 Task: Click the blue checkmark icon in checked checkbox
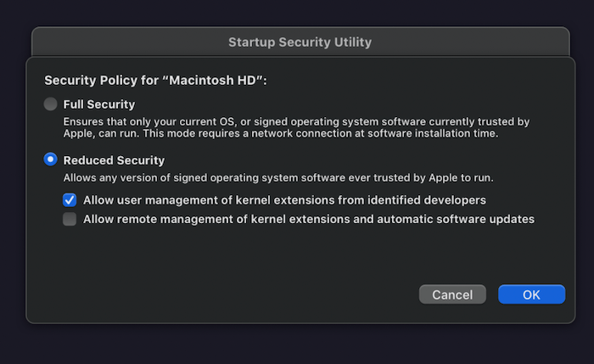(70, 200)
